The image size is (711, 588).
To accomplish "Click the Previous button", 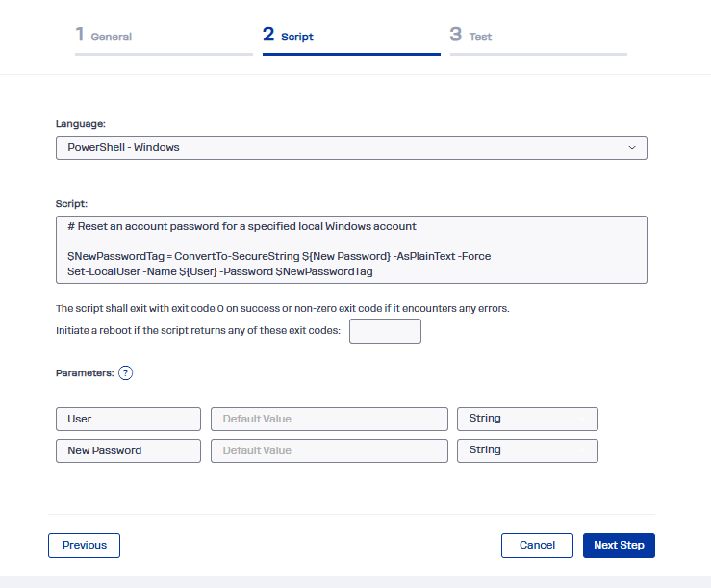I will click(85, 546).
